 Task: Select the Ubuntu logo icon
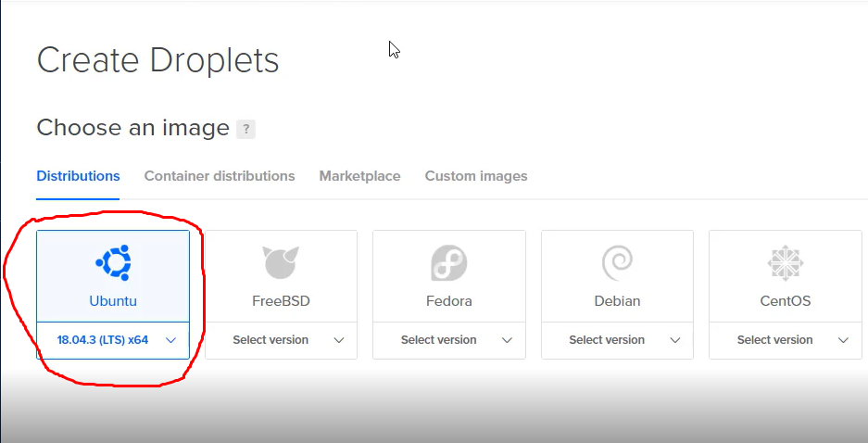(x=114, y=262)
